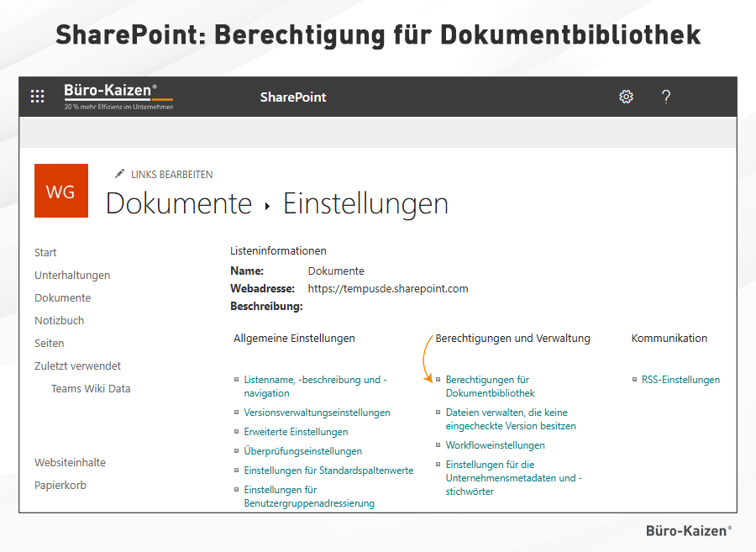The image size is (756, 552).
Task: Click the Webadresse label
Action: pos(262,289)
